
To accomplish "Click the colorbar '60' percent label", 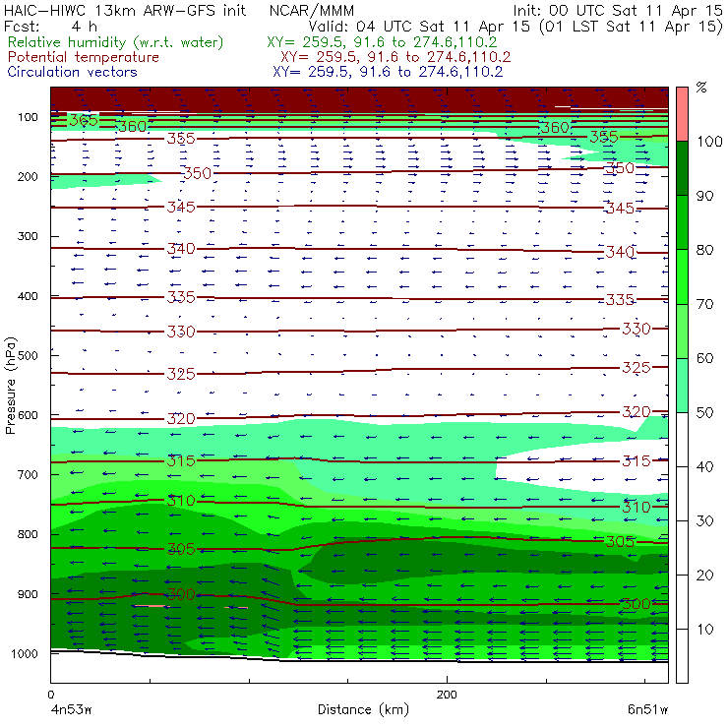I will (704, 358).
